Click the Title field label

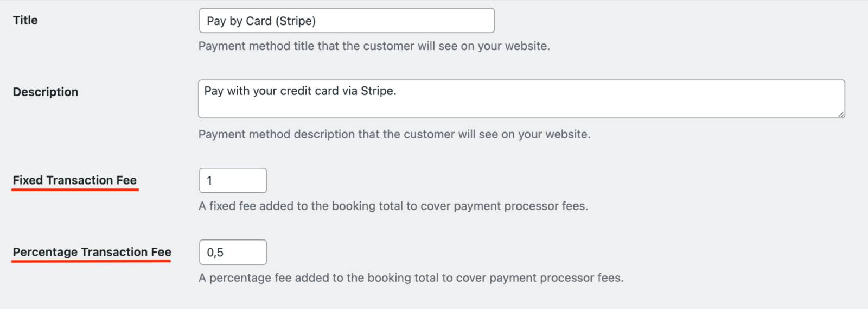coord(25,21)
